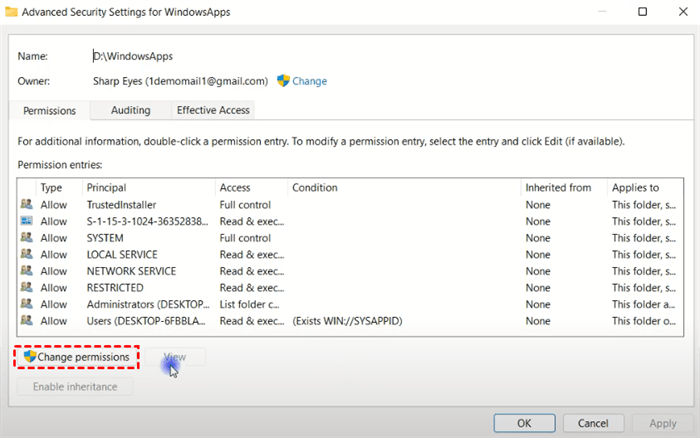This screenshot has height=438, width=700.
Task: Click the user icon beside RESTRICTED entry
Action: [x=26, y=288]
